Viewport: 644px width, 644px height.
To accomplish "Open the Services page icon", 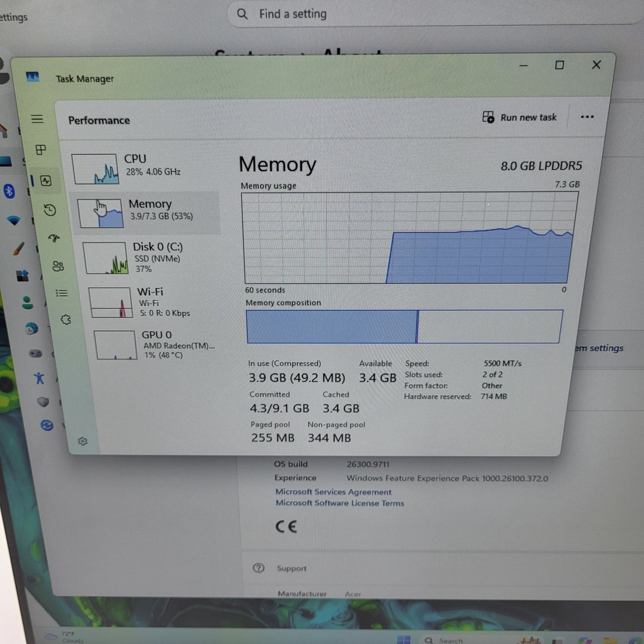I will point(66,320).
